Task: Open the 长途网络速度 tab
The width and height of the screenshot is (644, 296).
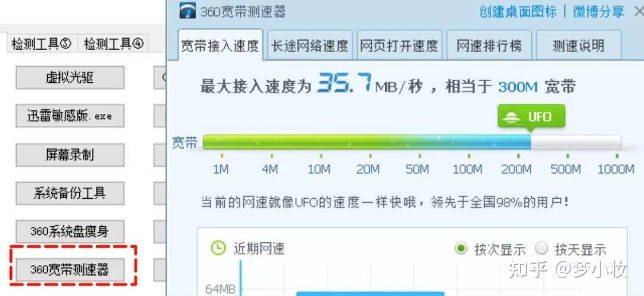Action: click(x=309, y=45)
